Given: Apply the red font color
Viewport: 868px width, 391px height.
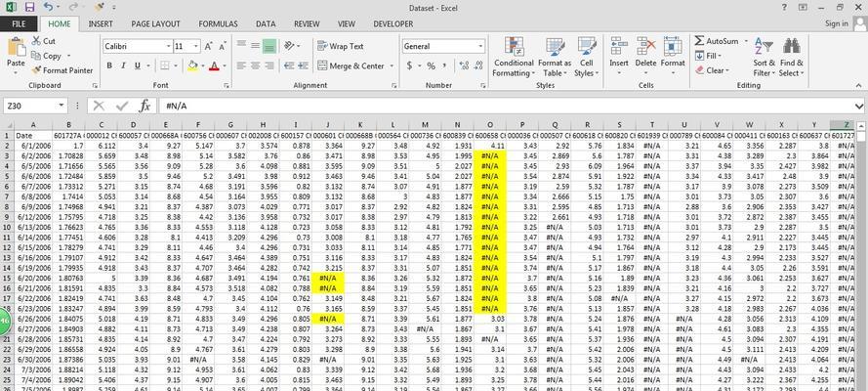Looking at the screenshot, I should pos(213,65).
